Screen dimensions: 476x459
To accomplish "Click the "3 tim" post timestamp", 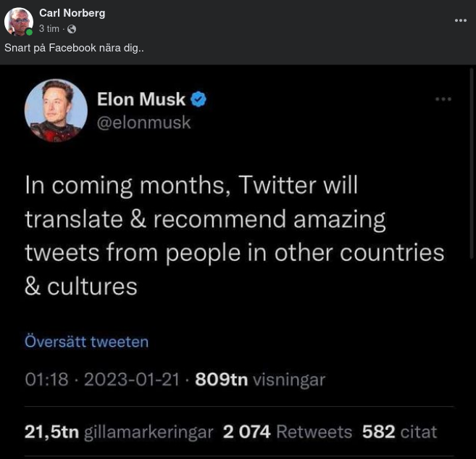I will tap(49, 29).
